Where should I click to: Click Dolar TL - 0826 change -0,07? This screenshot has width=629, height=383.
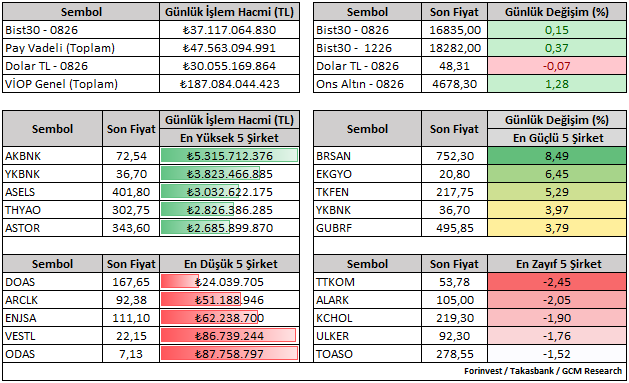pyautogui.click(x=557, y=66)
